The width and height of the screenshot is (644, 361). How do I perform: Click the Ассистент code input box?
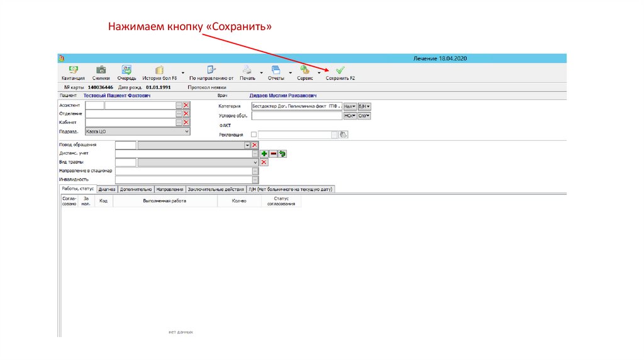coord(94,106)
